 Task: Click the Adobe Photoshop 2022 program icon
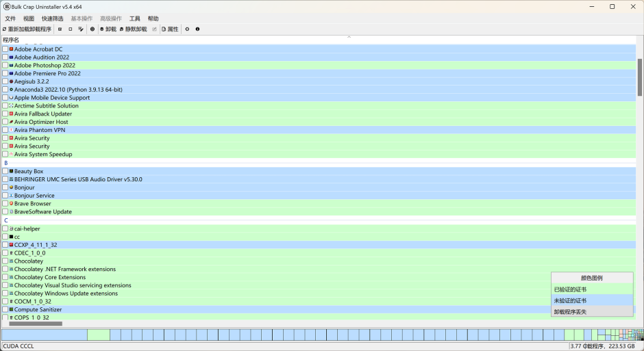12,65
